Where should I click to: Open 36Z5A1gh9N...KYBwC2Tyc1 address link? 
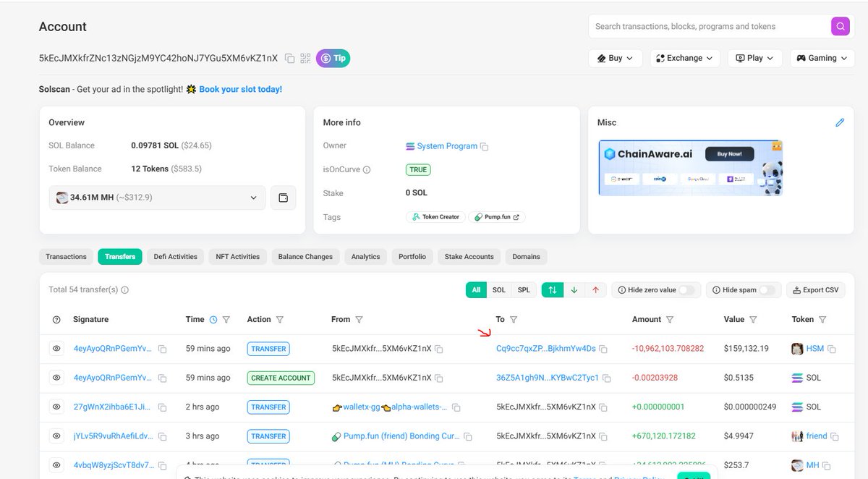548,378
